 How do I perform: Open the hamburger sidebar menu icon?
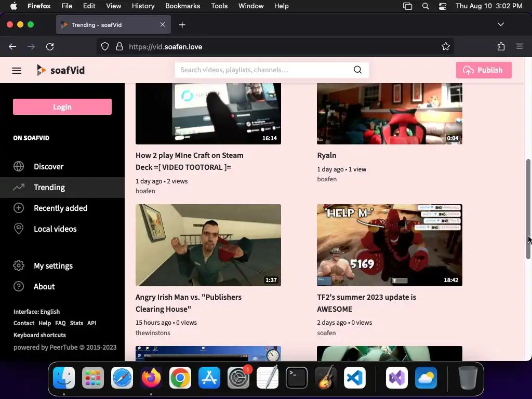coord(17,71)
